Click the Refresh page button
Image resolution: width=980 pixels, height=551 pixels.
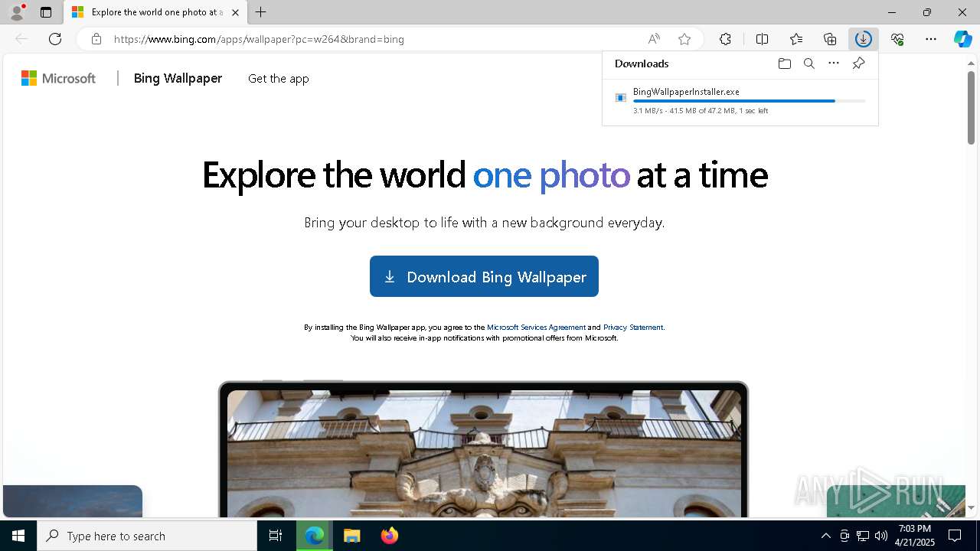pyautogui.click(x=55, y=39)
